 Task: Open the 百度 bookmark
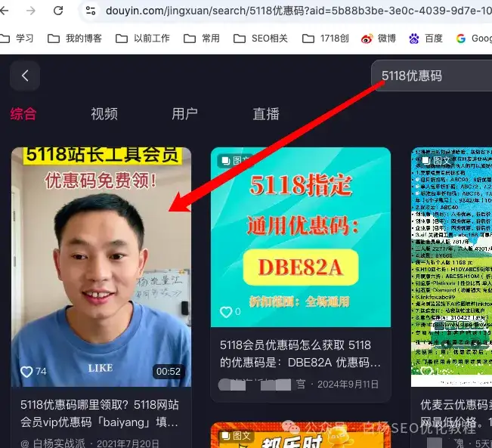point(425,39)
